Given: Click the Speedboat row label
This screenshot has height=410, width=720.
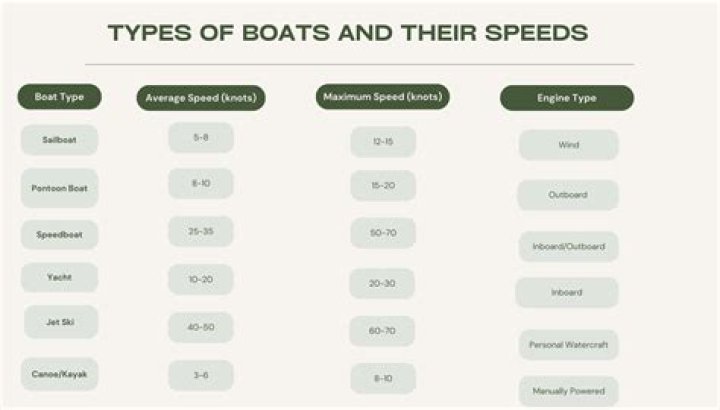Looking at the screenshot, I should click(60, 234).
